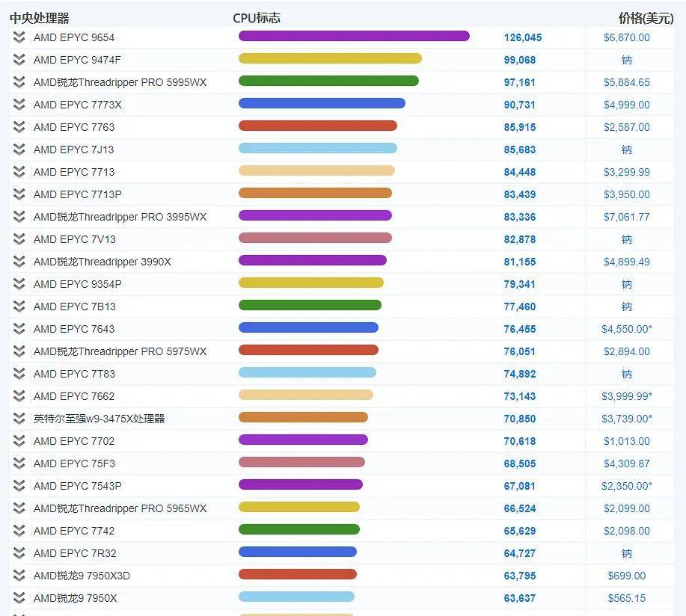Viewport: 686px width, 616px height.
Task: Expand the AMD EPYC 9474F row chevron
Action: pyautogui.click(x=19, y=60)
